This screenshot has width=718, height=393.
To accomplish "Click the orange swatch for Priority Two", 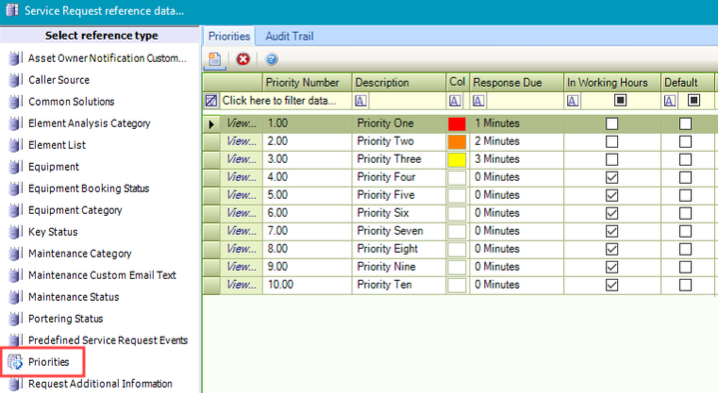I will [457, 142].
